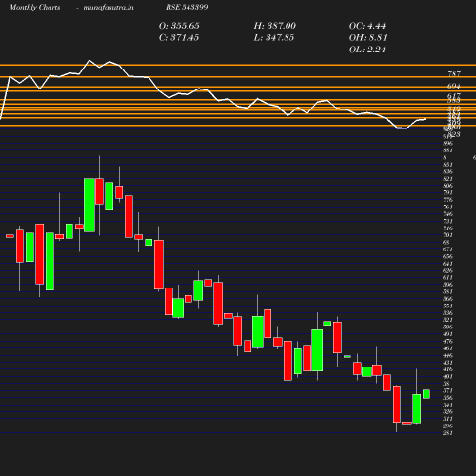This screenshot has width=476, height=476.
Task: Click the 341 price axis label
Action: (x=447, y=406)
